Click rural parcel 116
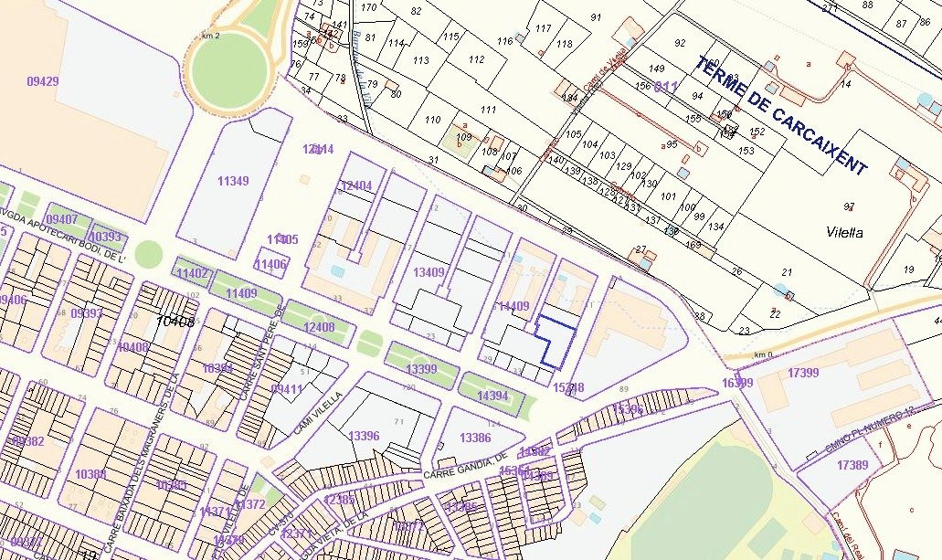The height and width of the screenshot is (560, 942). coord(505,41)
